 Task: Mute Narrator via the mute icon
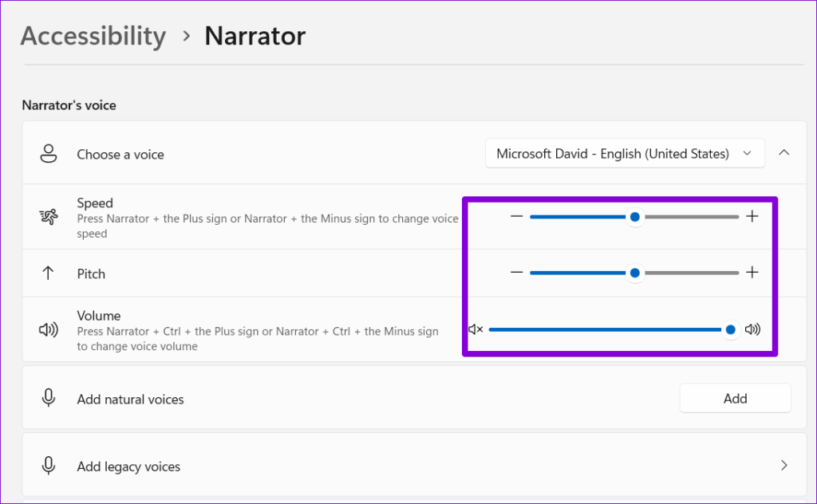(476, 329)
